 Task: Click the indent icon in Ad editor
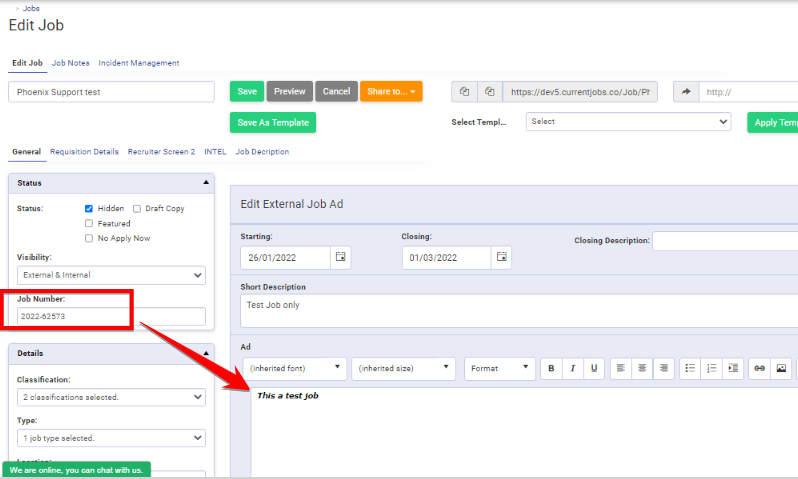click(x=733, y=368)
